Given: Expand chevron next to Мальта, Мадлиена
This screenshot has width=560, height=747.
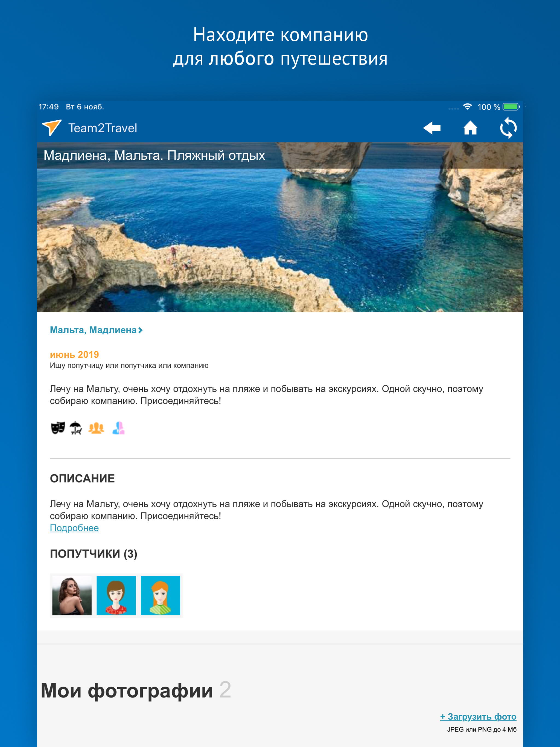Looking at the screenshot, I should coord(141,330).
